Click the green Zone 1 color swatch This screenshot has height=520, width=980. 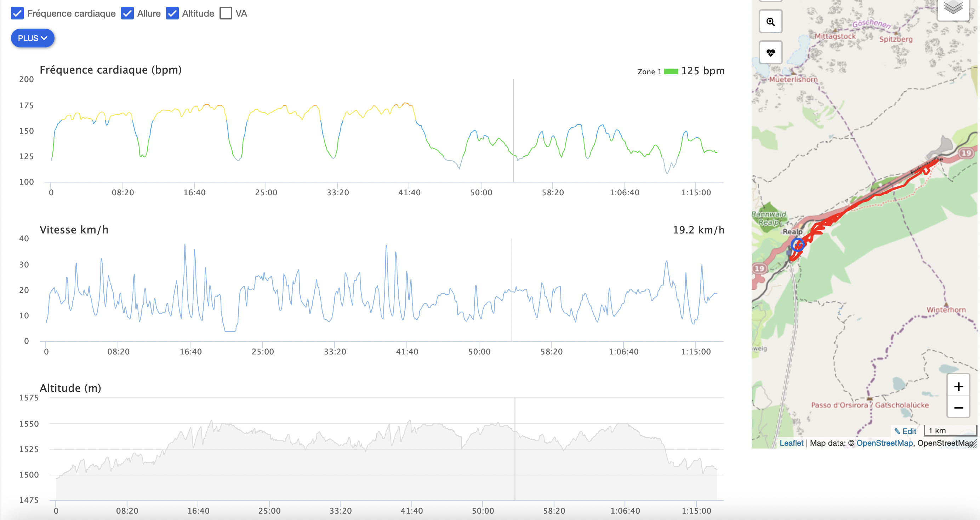[671, 71]
